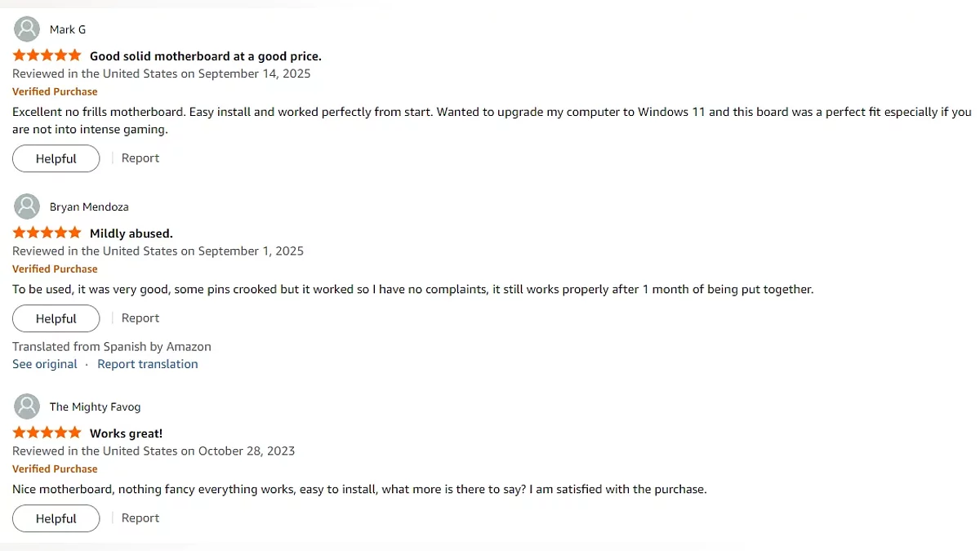Screen dimensions: 980x551
Task: Click star rating on "Mildly abused" review
Action: pos(47,233)
